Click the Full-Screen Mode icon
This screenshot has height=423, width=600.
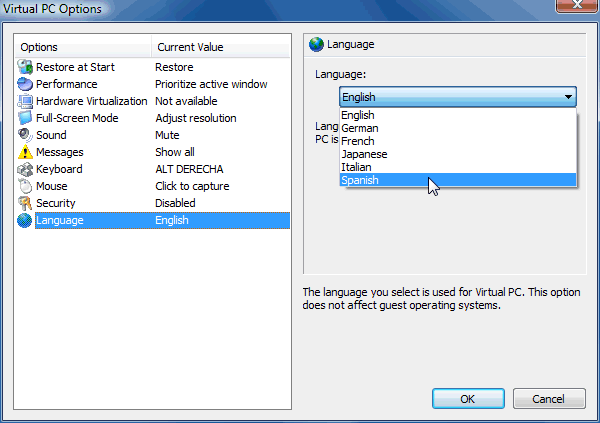[25, 118]
